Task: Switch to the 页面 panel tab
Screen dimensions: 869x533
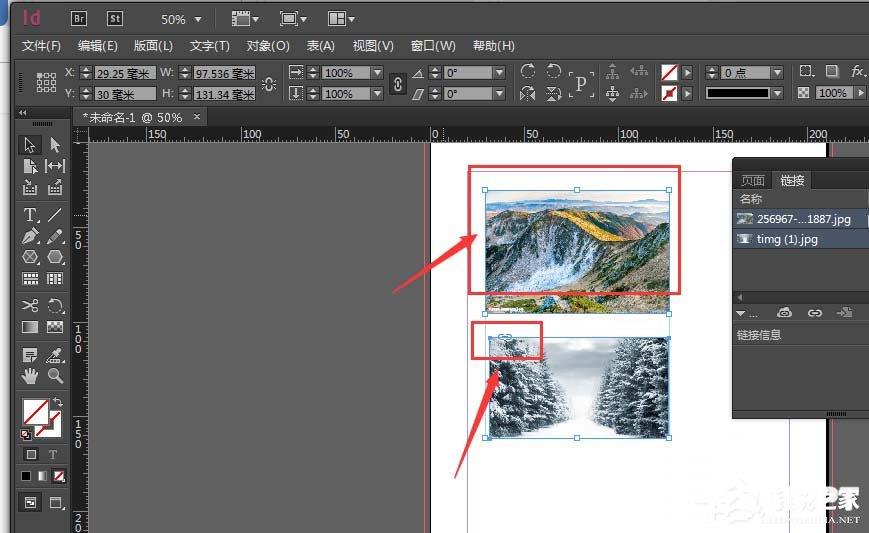Action: click(753, 180)
